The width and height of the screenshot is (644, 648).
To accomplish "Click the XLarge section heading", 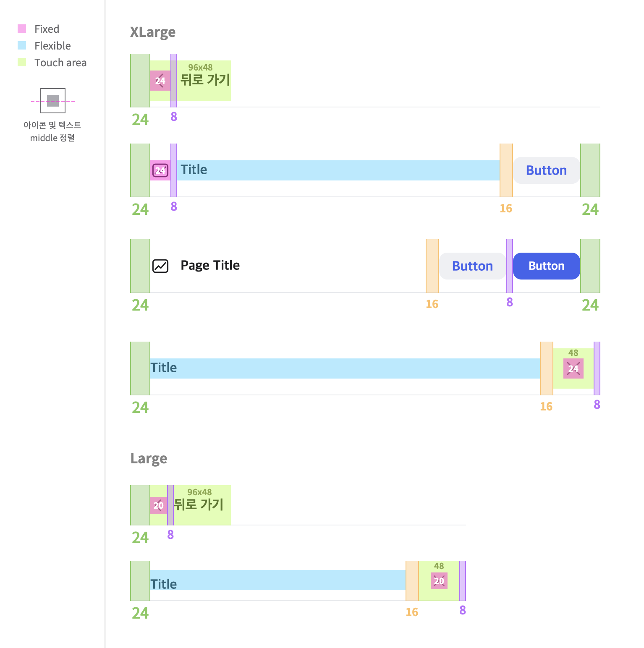I will pyautogui.click(x=153, y=32).
